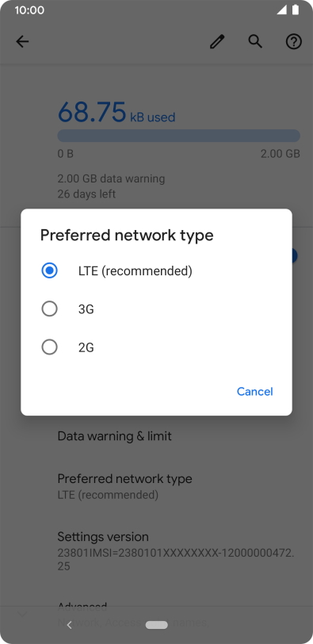The image size is (313, 644).
Task: Open Preferred network type setting
Action: (156, 486)
